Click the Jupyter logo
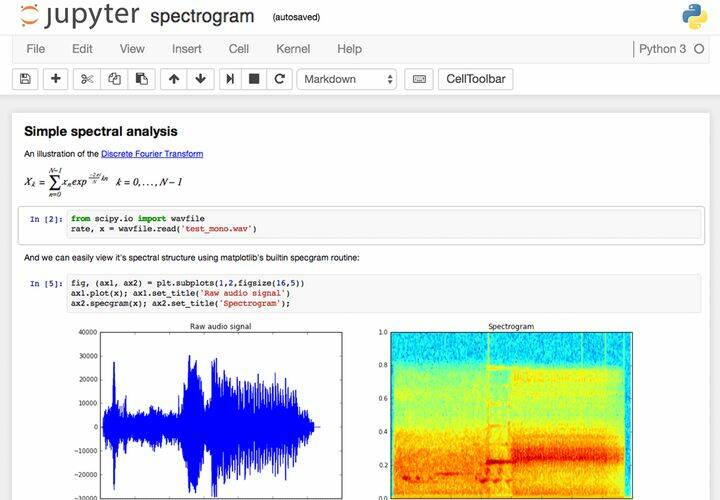 pos(79,15)
